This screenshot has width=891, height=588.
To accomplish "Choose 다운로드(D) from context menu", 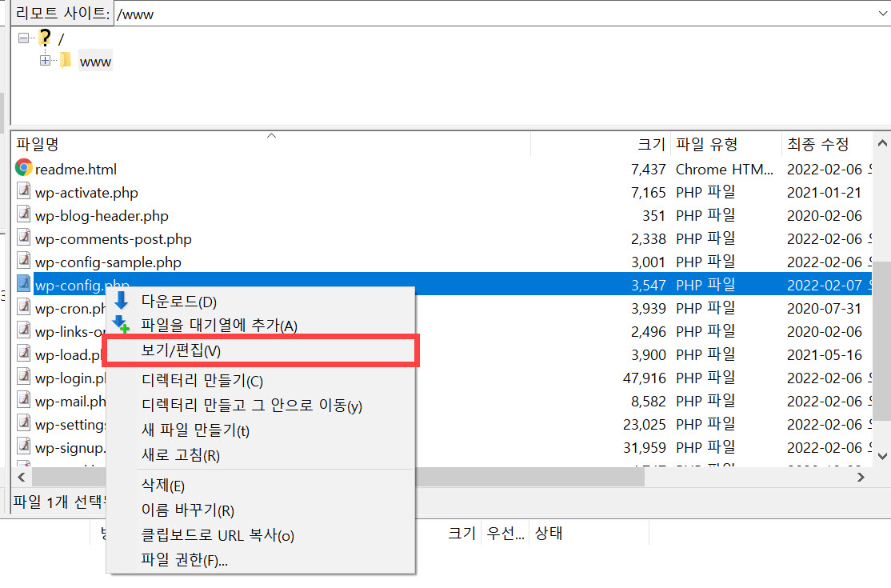I will tap(261, 301).
